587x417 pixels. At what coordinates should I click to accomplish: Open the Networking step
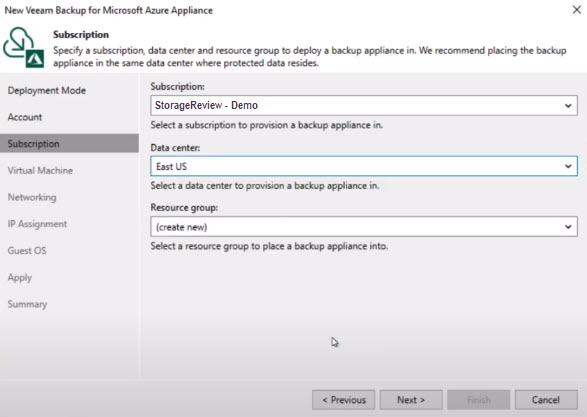coord(32,197)
